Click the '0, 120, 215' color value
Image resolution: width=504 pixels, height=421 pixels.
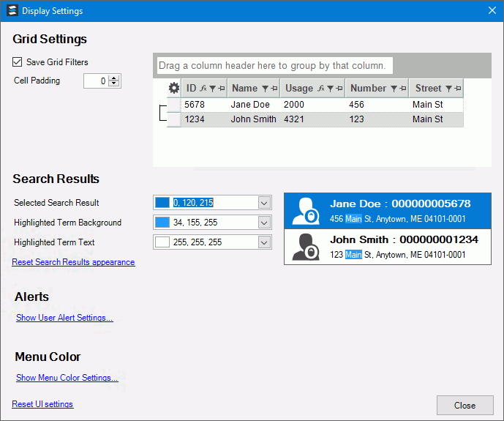[x=193, y=203]
